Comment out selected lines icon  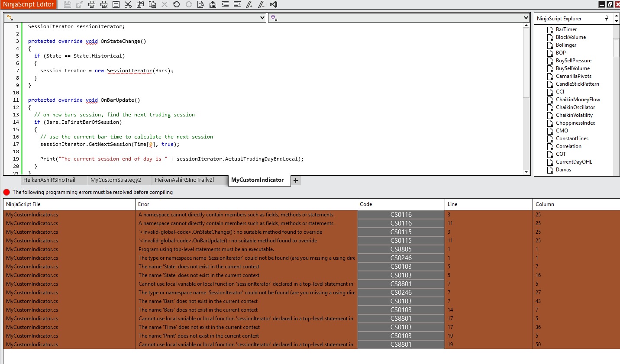click(249, 4)
